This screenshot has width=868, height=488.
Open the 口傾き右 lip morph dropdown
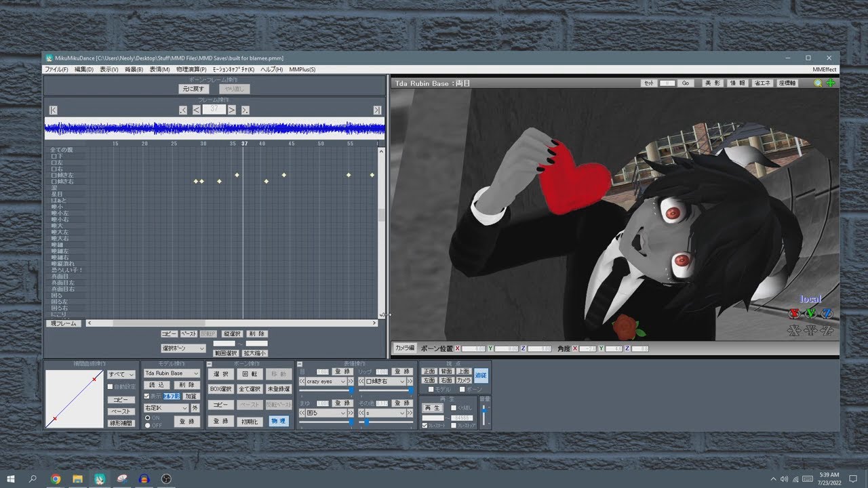pos(385,382)
